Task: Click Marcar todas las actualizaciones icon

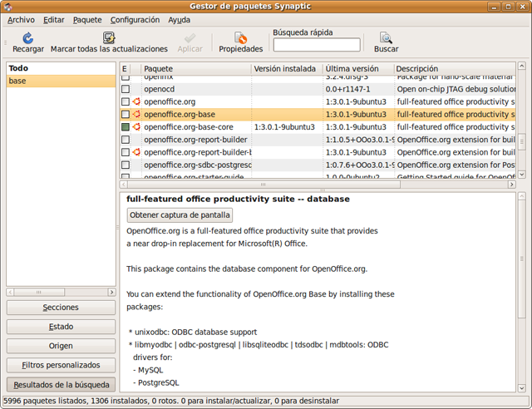Action: click(108, 38)
